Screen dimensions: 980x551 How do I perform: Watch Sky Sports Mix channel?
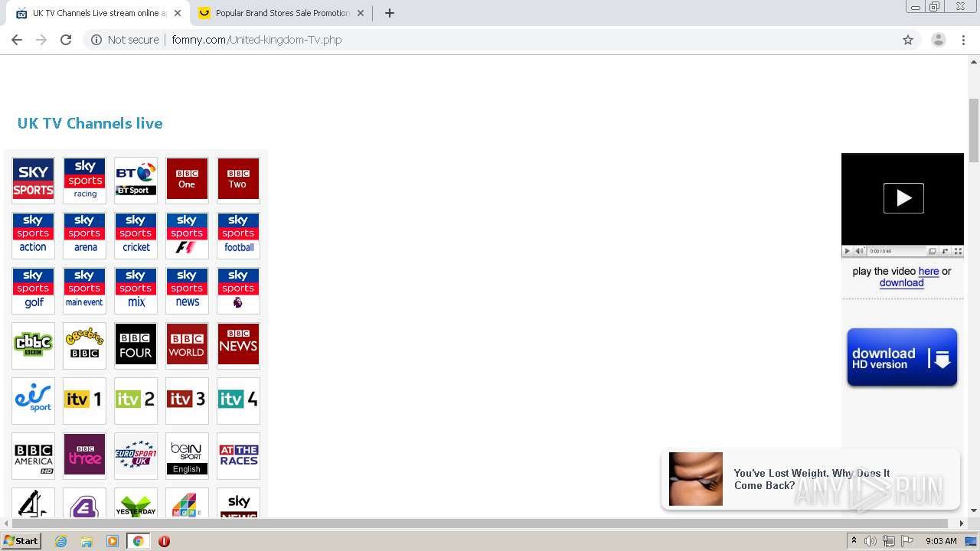(136, 291)
